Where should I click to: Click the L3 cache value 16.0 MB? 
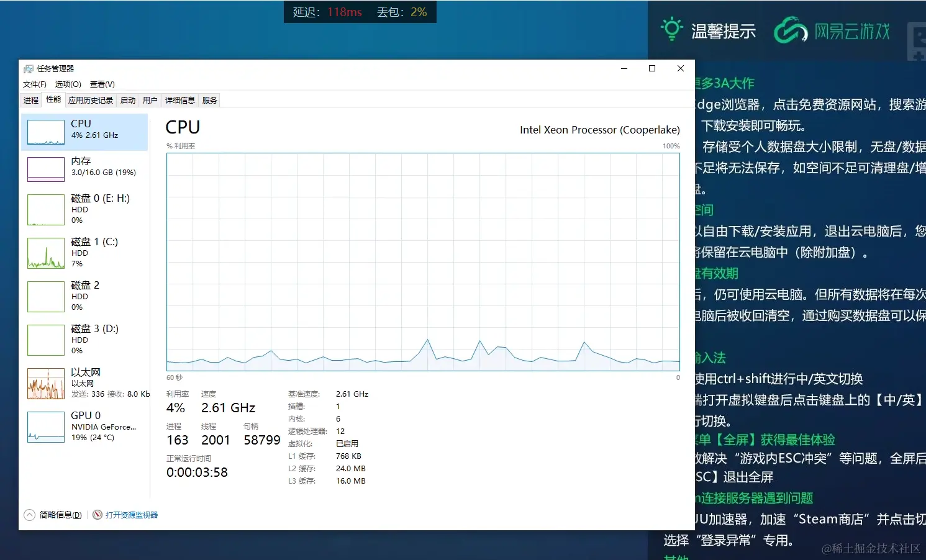coord(351,481)
